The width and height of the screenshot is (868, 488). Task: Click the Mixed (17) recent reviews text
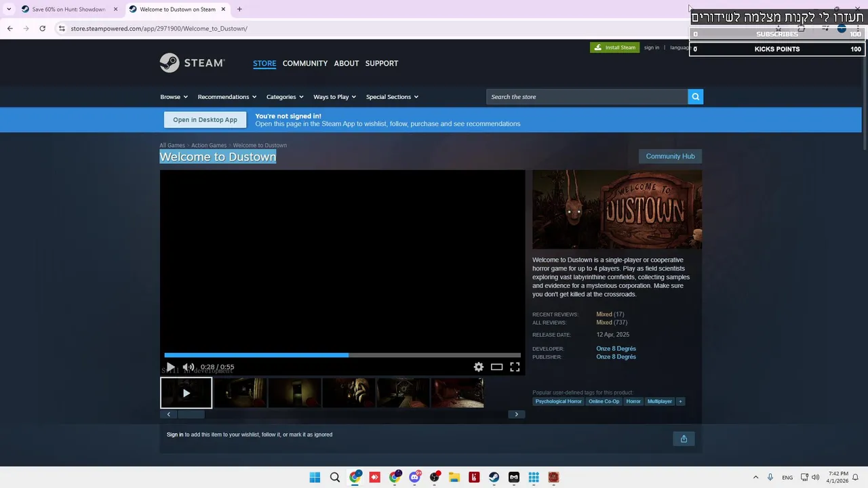pos(610,314)
